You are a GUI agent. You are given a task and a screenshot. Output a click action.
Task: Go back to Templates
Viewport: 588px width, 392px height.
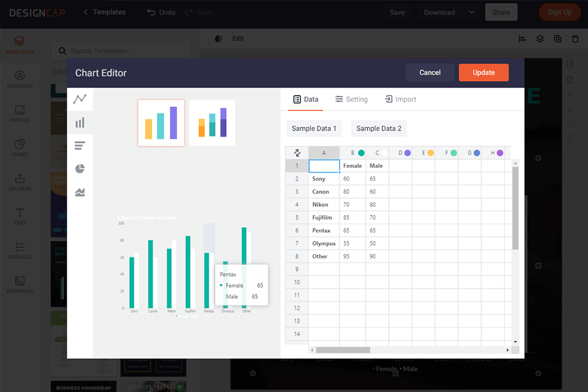[105, 12]
